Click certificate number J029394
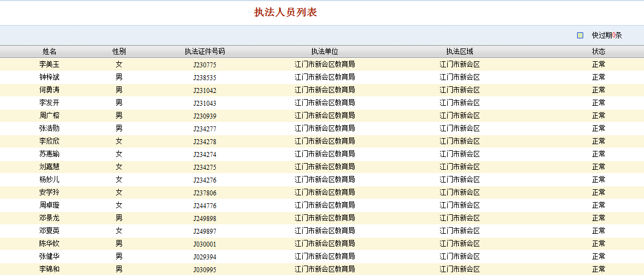644x275 pixels. click(205, 257)
